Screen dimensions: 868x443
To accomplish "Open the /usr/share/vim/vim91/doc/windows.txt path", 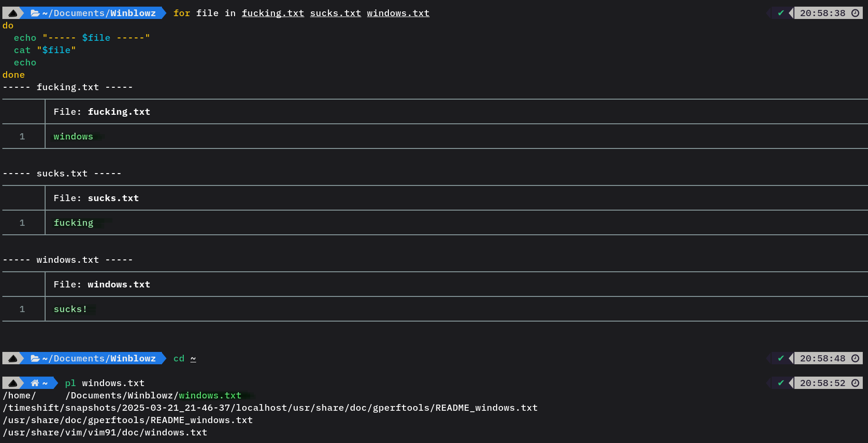I will [x=105, y=433].
